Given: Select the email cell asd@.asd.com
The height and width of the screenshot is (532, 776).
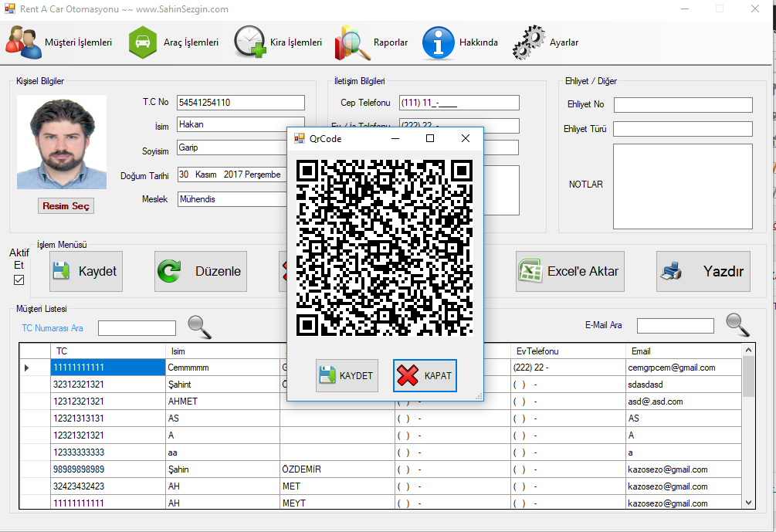Looking at the screenshot, I should click(x=683, y=402).
